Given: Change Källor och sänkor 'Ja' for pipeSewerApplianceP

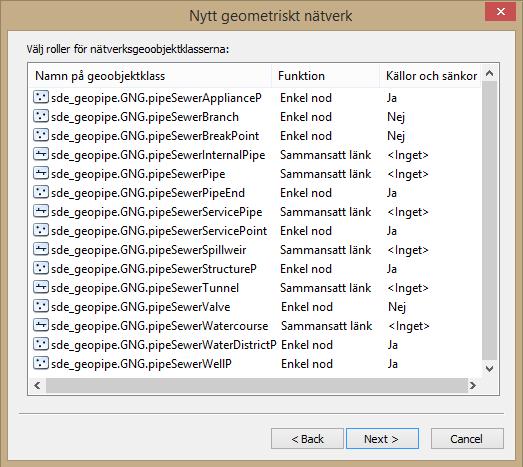Looking at the screenshot, I should pos(392,98).
